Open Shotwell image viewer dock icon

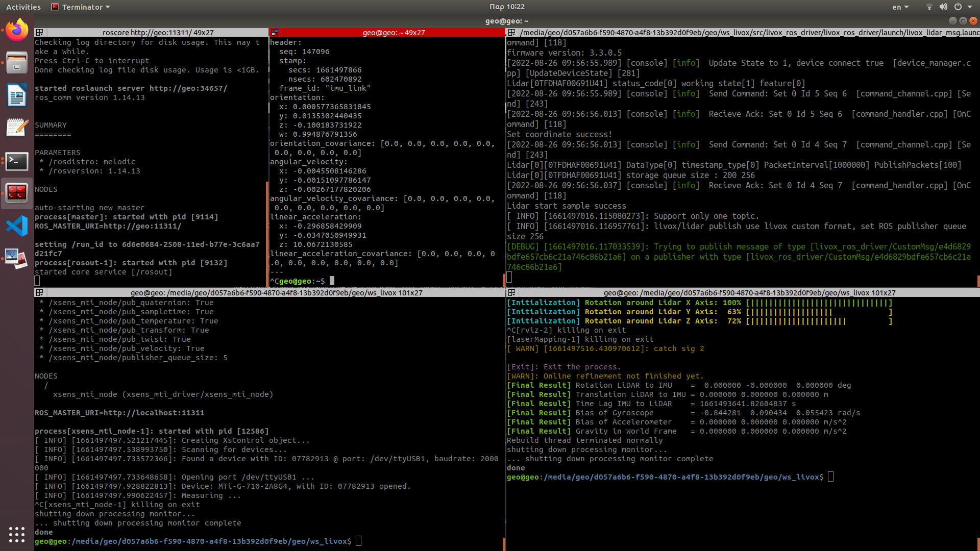click(17, 259)
